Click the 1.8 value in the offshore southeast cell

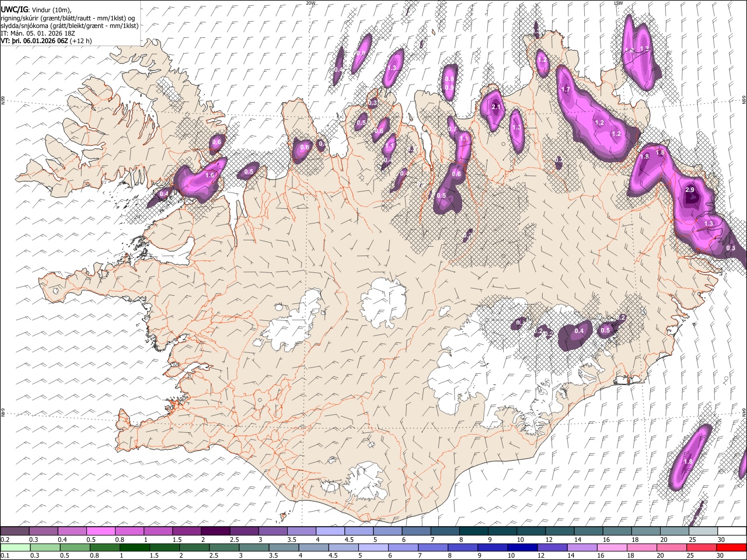(688, 462)
